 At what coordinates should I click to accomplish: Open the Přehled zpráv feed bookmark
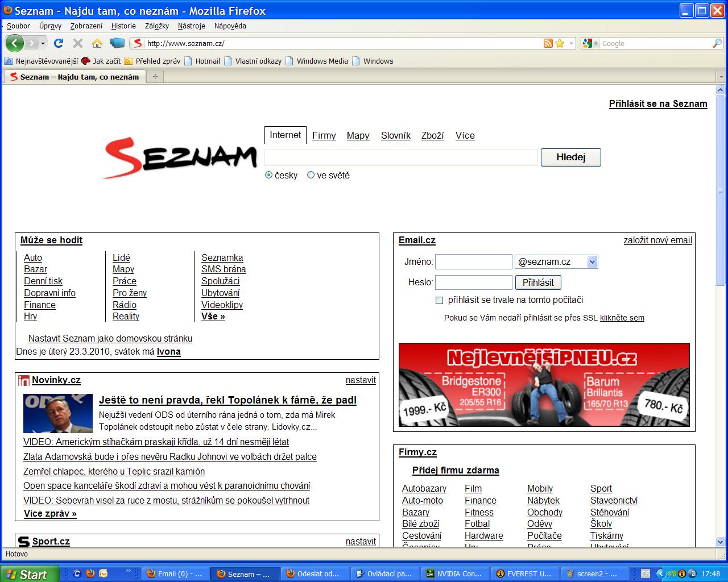pos(152,61)
